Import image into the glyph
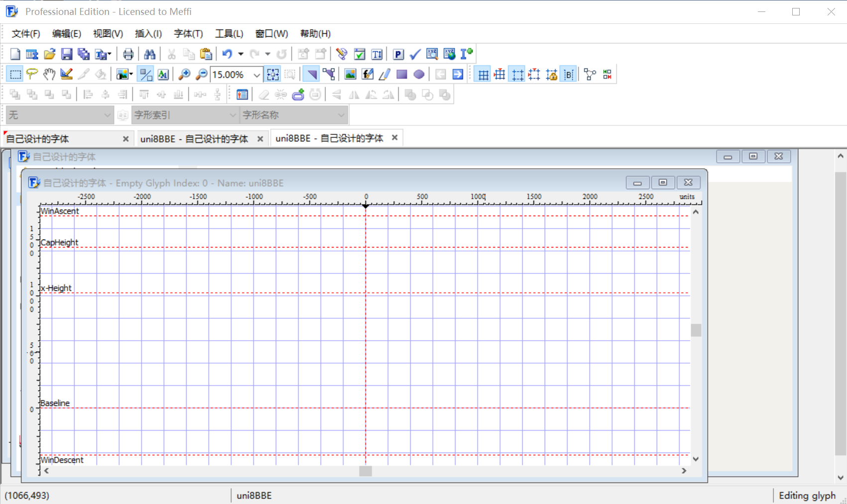 pyautogui.click(x=350, y=74)
